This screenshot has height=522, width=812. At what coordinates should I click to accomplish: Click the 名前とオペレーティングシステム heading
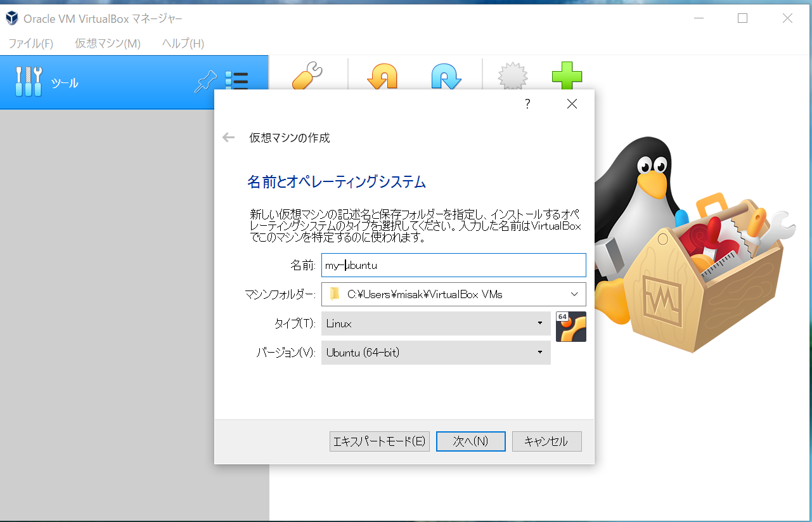click(337, 183)
